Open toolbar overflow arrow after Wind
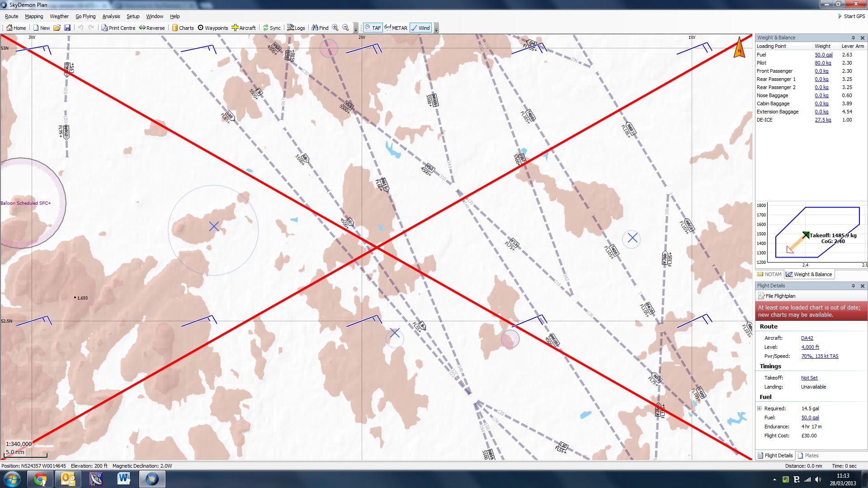Viewport: 868px width, 488px height. coord(436,29)
